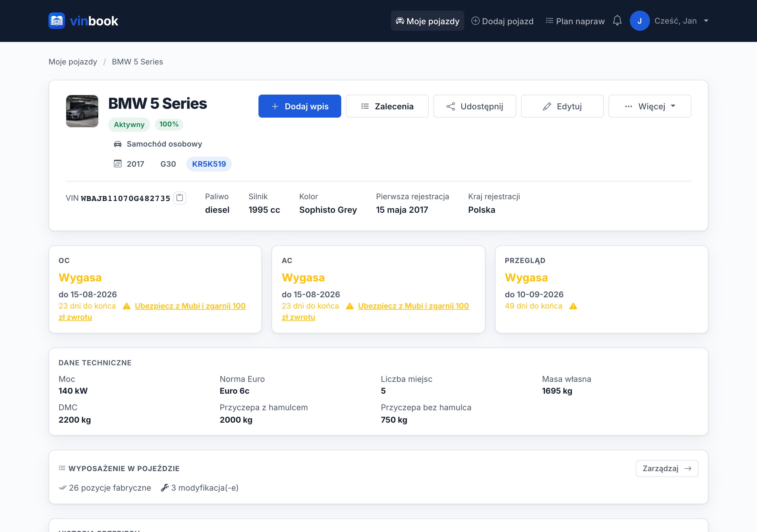
Task: Click the 1695 kg mass value
Action: click(x=557, y=391)
